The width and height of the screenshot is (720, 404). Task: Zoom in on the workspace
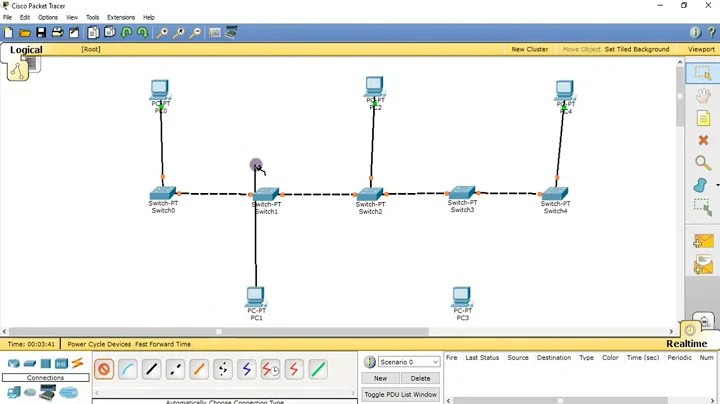(162, 33)
